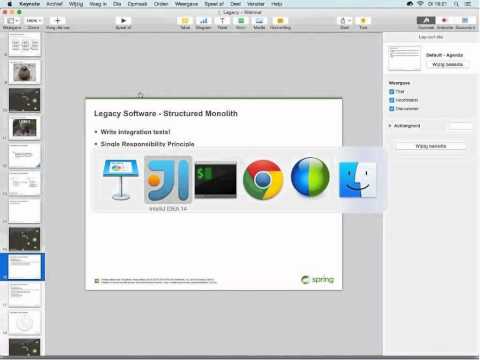
Task: Add a shape using the Vorm icon
Action: pos(241,21)
